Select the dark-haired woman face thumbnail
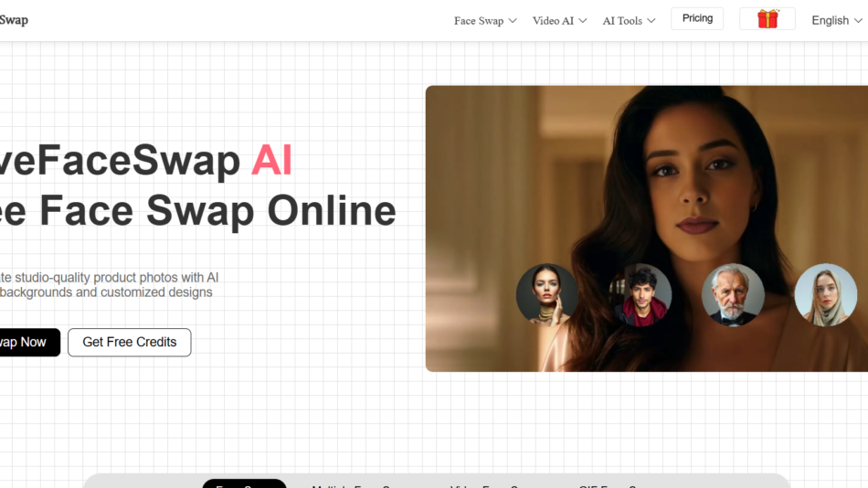The image size is (868, 488). click(x=547, y=295)
